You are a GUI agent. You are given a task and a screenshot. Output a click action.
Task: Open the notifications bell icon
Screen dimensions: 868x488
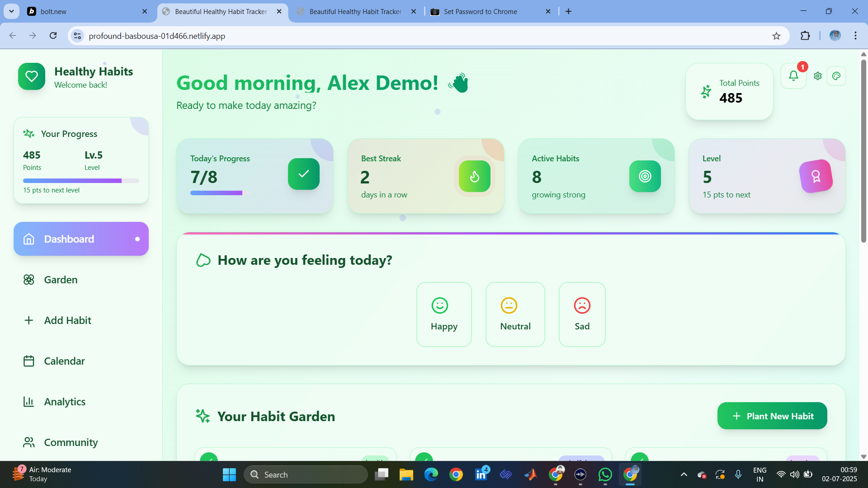(793, 76)
